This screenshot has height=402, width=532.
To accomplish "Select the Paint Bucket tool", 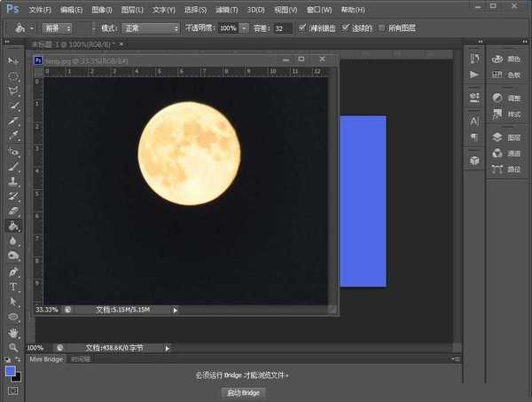I will [13, 225].
